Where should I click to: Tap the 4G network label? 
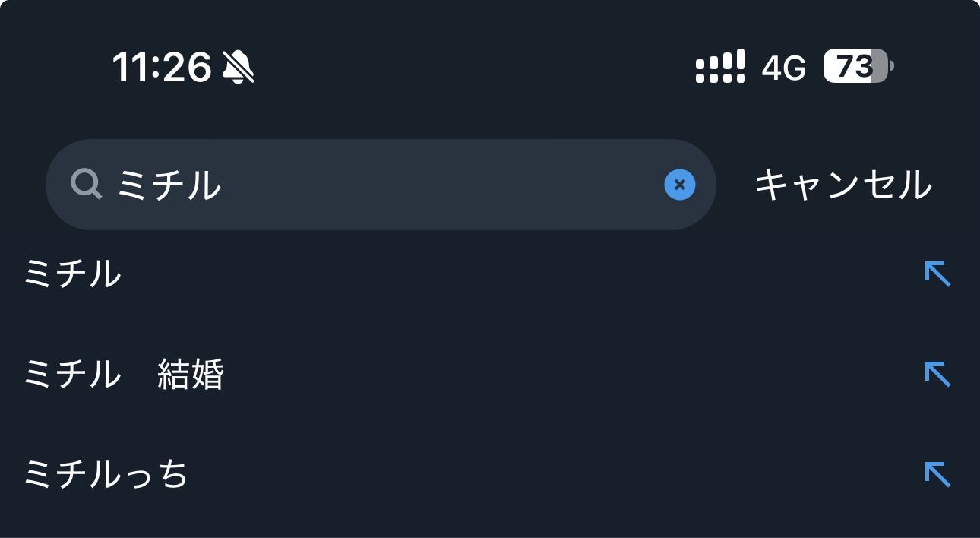click(784, 68)
